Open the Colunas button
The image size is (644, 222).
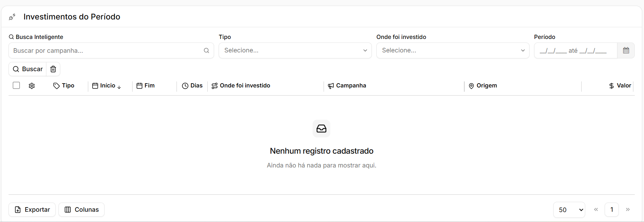(82, 210)
